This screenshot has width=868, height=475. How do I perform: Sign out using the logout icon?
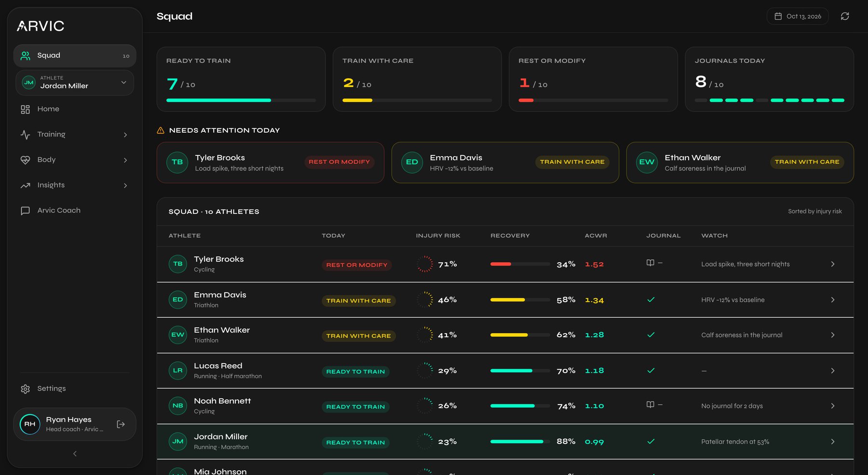[x=121, y=424]
